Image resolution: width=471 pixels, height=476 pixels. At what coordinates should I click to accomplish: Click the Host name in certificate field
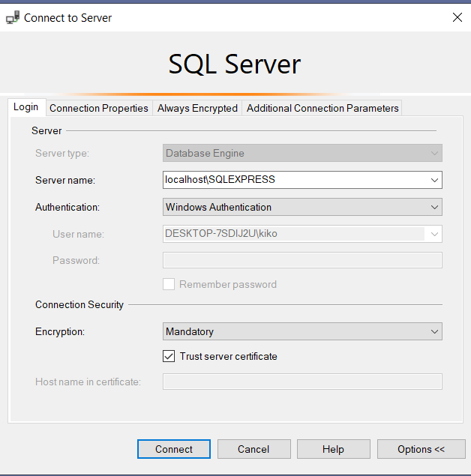(302, 382)
